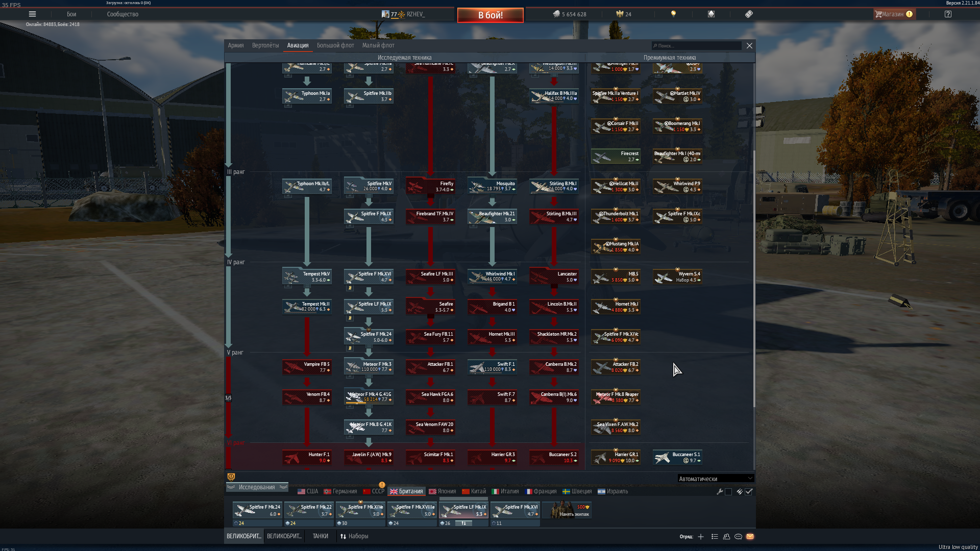Click the silver lions balance 5 654 628
The width and height of the screenshot is (980, 551).
[570, 14]
